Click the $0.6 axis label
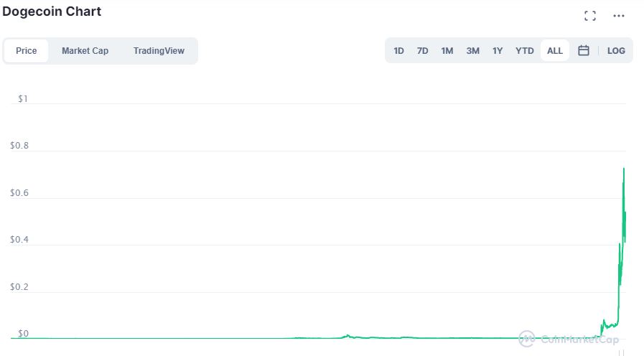 click(19, 192)
